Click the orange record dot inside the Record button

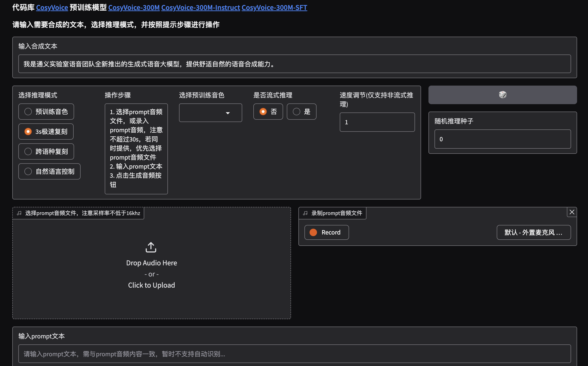pos(313,232)
